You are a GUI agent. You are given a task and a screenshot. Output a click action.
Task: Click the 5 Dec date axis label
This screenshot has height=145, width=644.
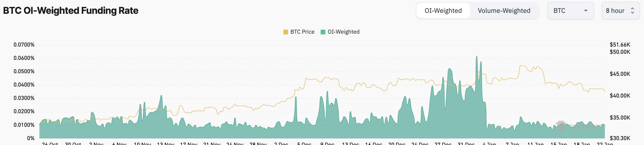click(304, 144)
